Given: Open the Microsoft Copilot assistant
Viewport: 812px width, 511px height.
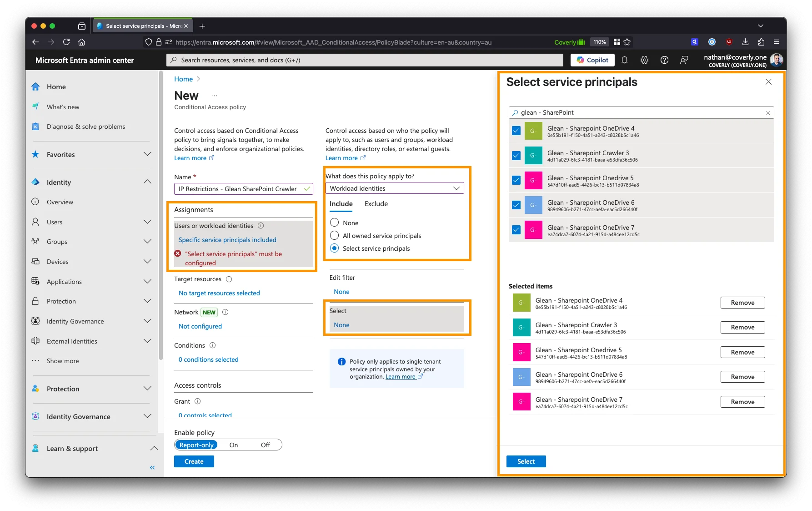Looking at the screenshot, I should pyautogui.click(x=592, y=60).
